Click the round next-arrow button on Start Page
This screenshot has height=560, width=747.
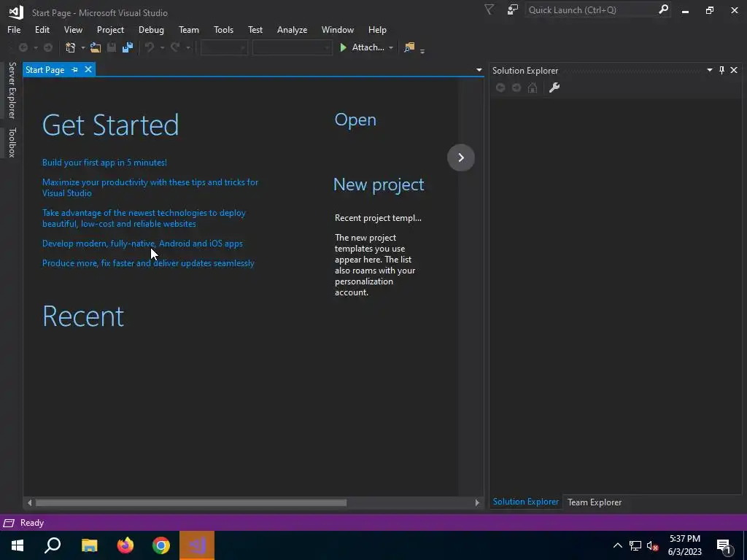point(461,157)
